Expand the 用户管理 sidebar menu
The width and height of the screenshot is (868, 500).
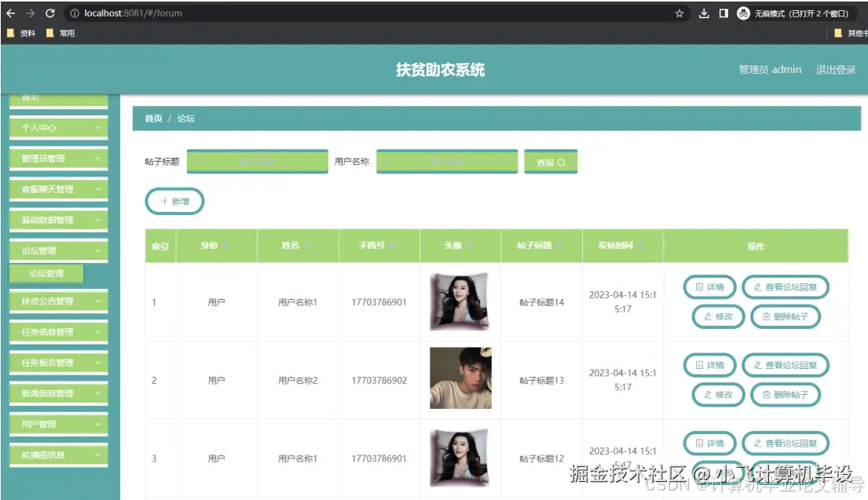click(59, 424)
